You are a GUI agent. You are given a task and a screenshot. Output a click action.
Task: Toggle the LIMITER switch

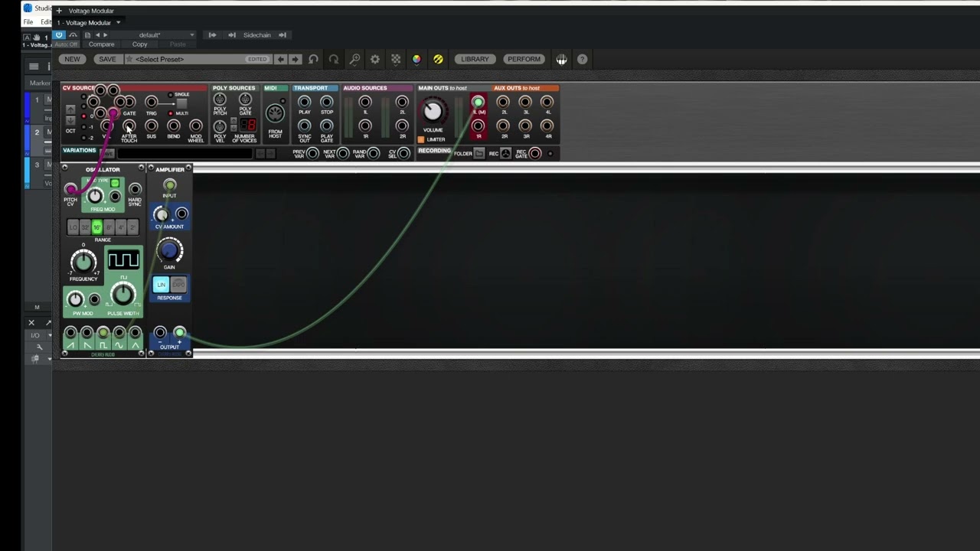(x=421, y=139)
